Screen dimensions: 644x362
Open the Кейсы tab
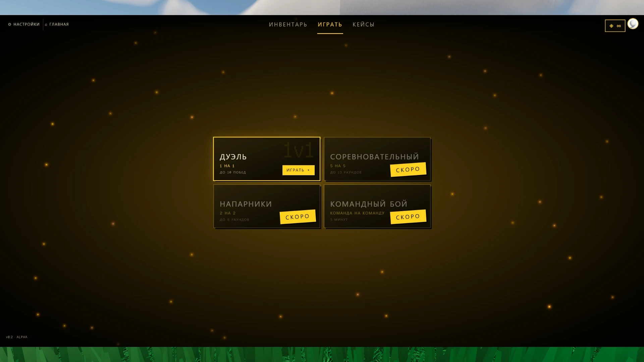point(364,24)
